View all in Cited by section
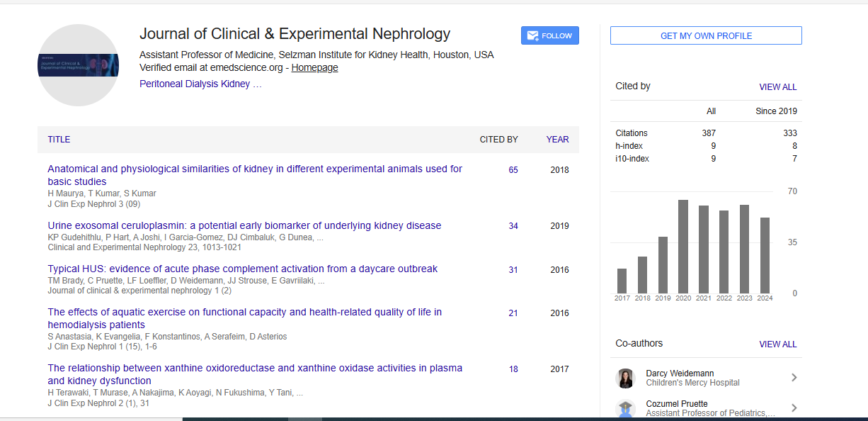The image size is (868, 421). point(777,87)
